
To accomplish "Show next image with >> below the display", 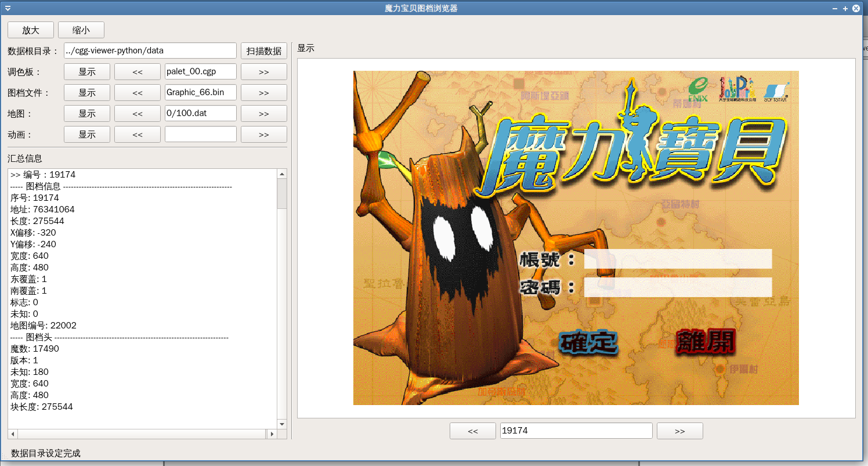I will tap(680, 431).
